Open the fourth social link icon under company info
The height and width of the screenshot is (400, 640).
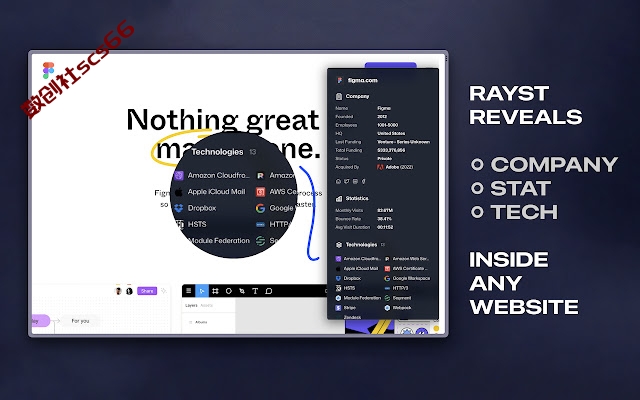tap(363, 181)
